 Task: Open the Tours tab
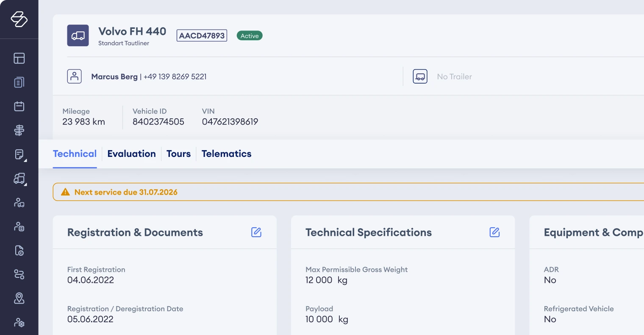point(179,154)
